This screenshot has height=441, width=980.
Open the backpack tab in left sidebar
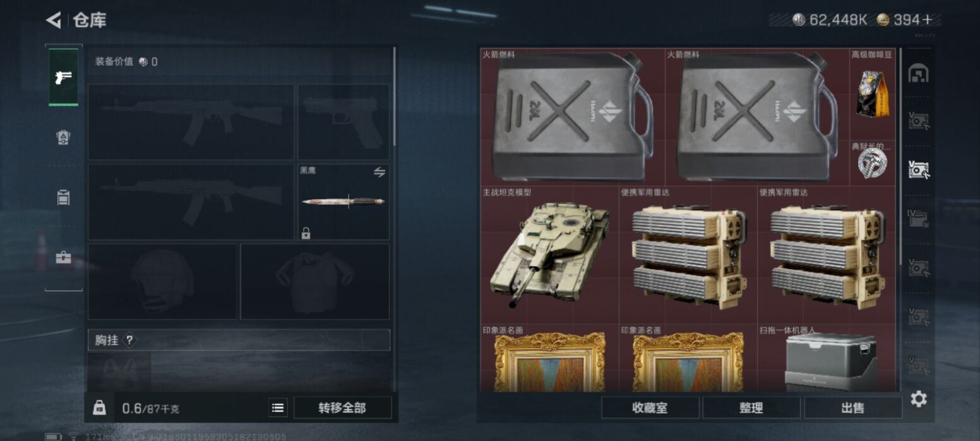point(63,198)
